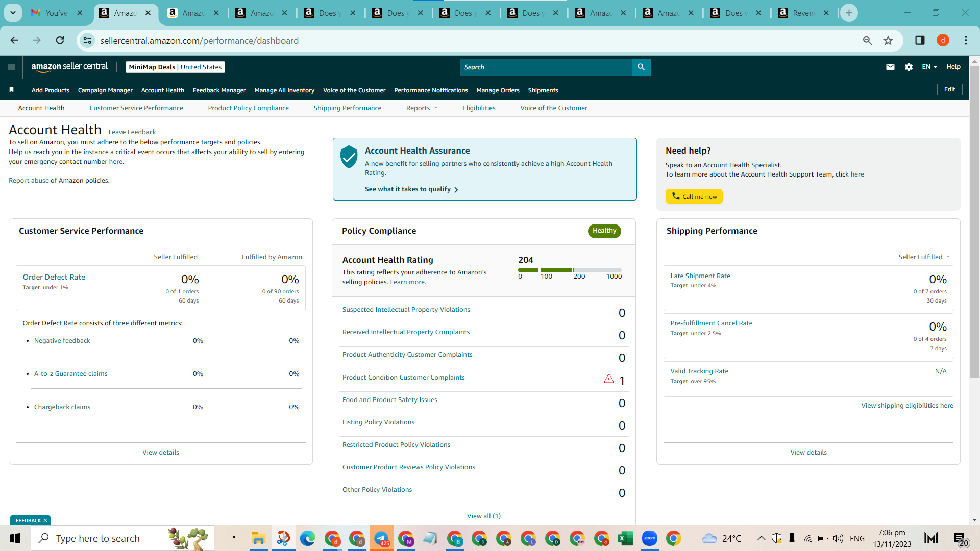Open the Shipping Performance tab
This screenshot has height=551, width=980.
347,108
